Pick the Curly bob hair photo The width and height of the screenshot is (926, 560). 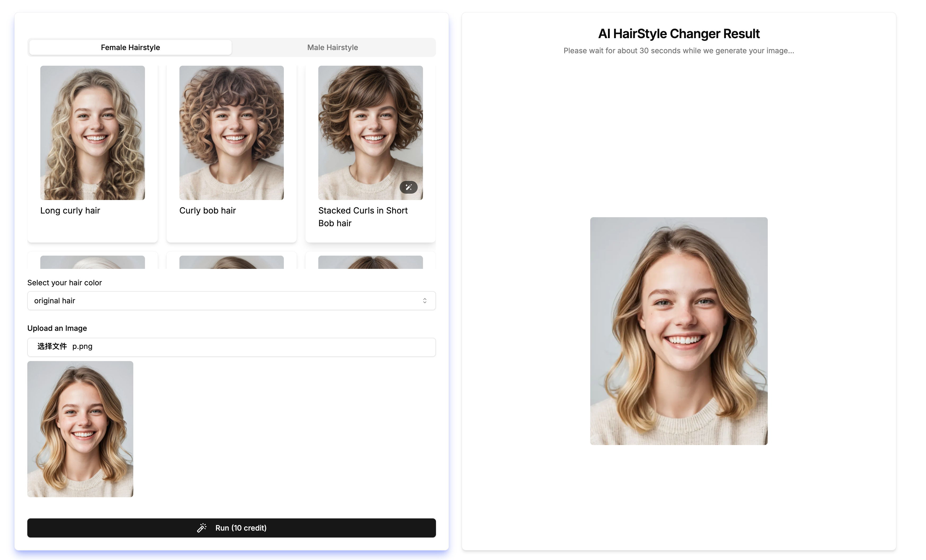232,132
